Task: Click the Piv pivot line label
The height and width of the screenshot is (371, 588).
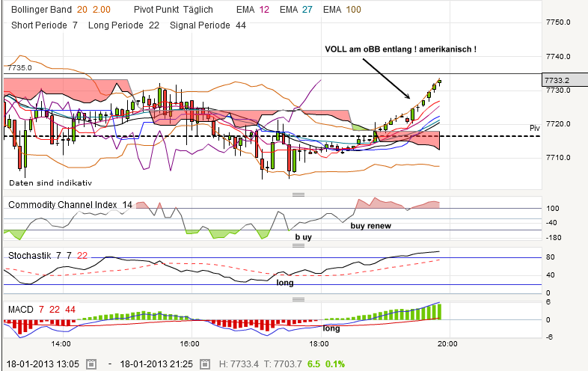Action: pos(535,129)
